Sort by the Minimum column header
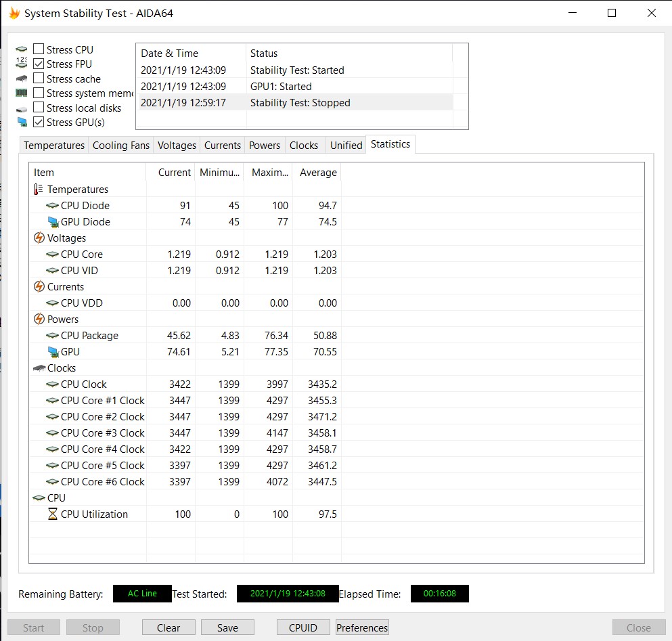This screenshot has height=641, width=672. click(x=219, y=173)
